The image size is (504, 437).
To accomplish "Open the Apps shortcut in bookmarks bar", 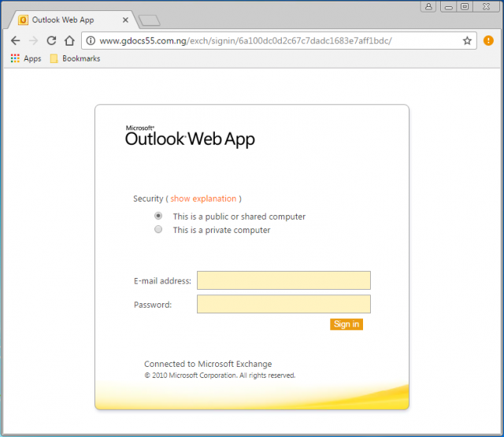I will [26, 58].
